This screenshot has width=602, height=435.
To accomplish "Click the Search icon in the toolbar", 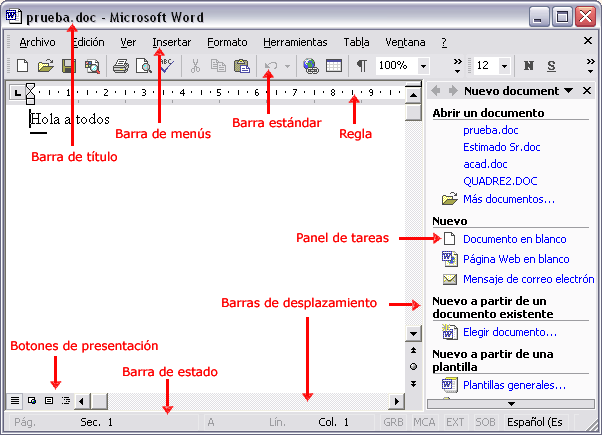I will point(92,66).
